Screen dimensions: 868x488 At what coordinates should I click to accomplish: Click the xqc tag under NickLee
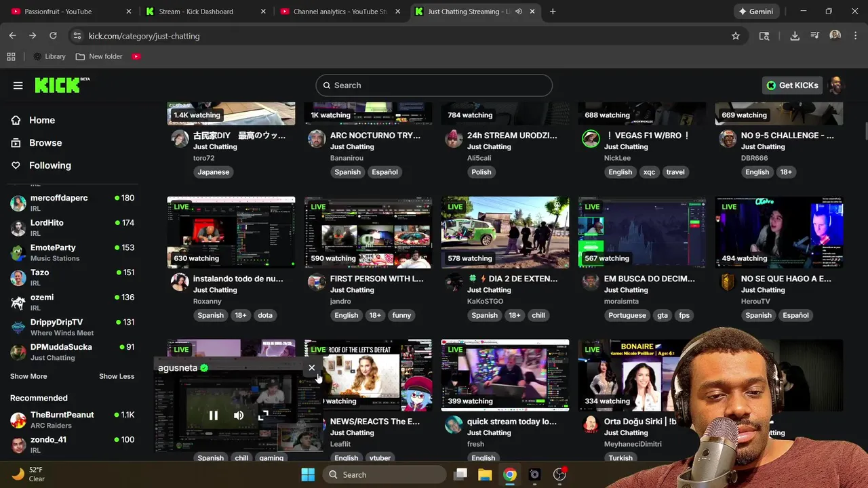tap(650, 172)
